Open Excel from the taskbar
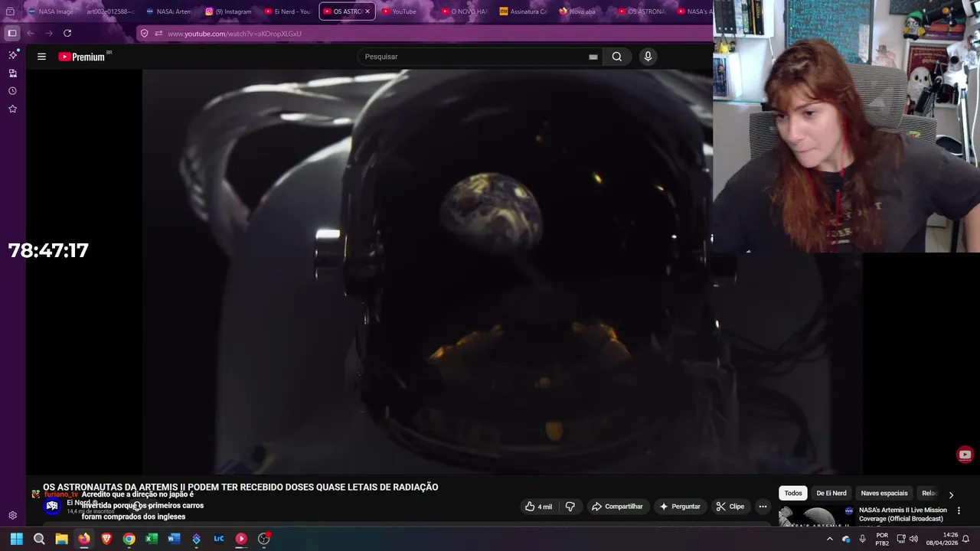This screenshot has width=980, height=551. click(152, 539)
